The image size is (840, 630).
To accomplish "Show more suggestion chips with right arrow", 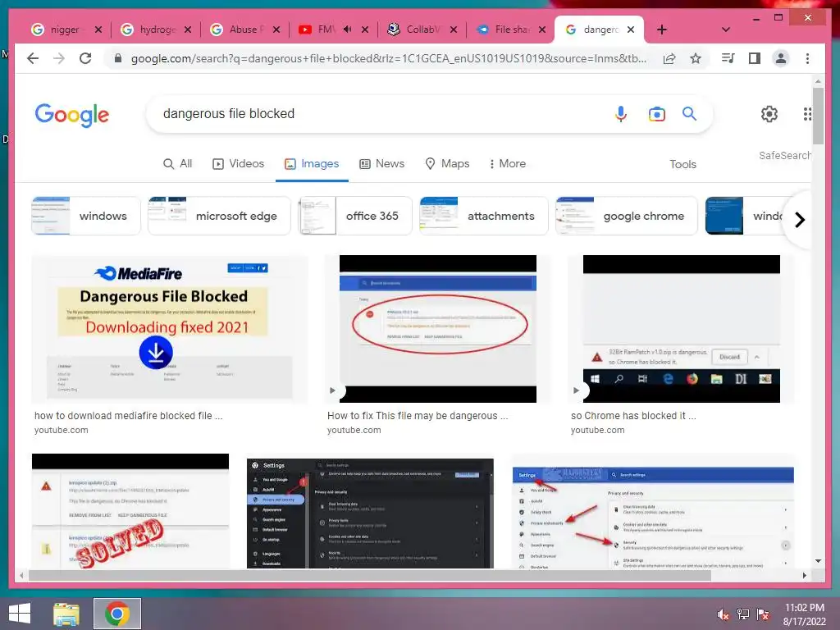I will coord(799,220).
